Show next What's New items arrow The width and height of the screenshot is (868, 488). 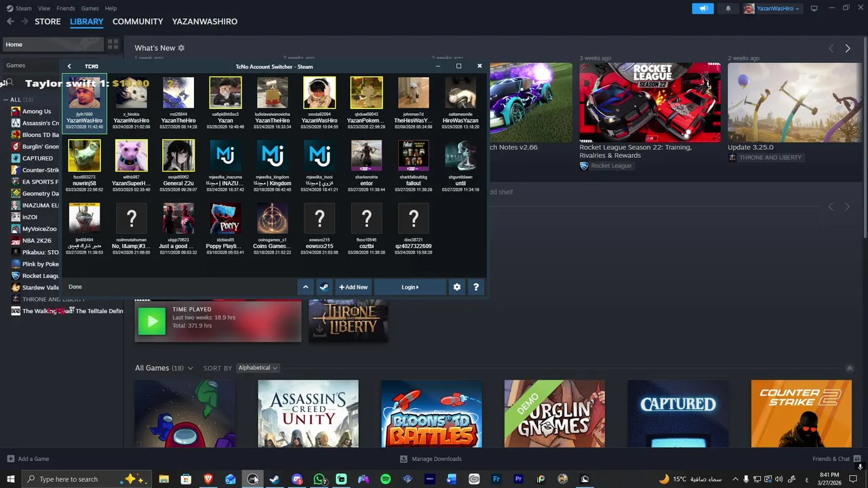(x=847, y=48)
